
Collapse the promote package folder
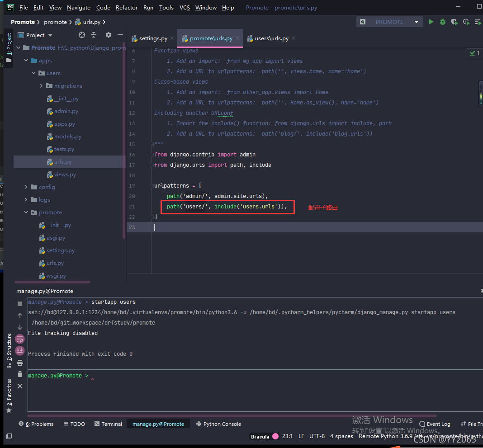[26, 212]
